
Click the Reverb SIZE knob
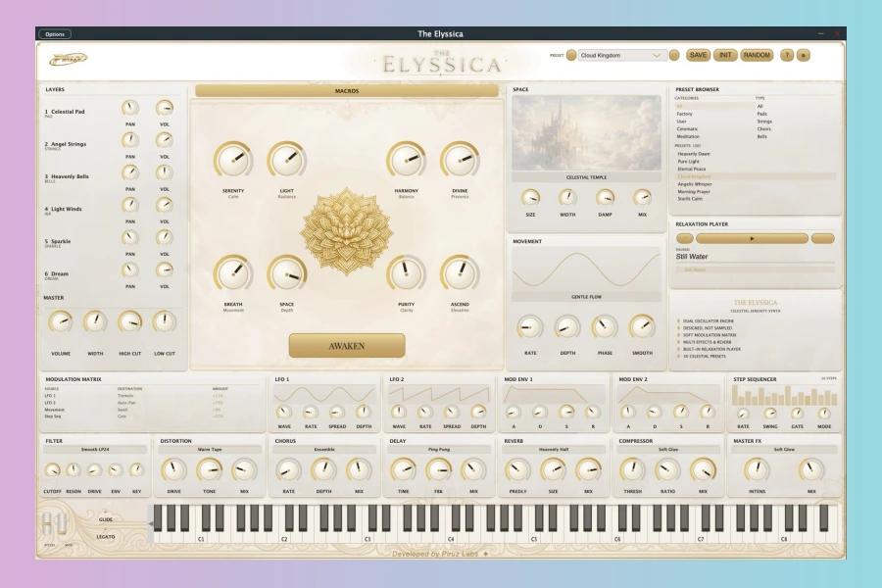553,469
